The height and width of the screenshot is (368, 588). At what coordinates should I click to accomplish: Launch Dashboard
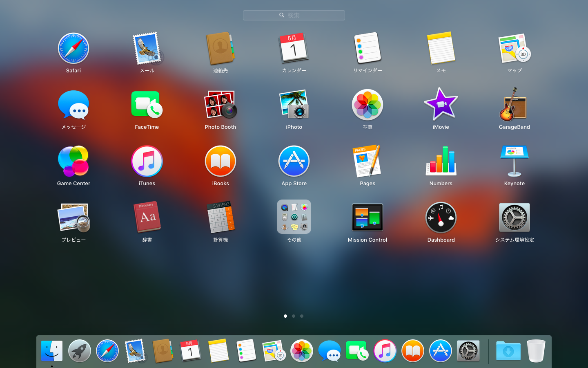point(441,217)
